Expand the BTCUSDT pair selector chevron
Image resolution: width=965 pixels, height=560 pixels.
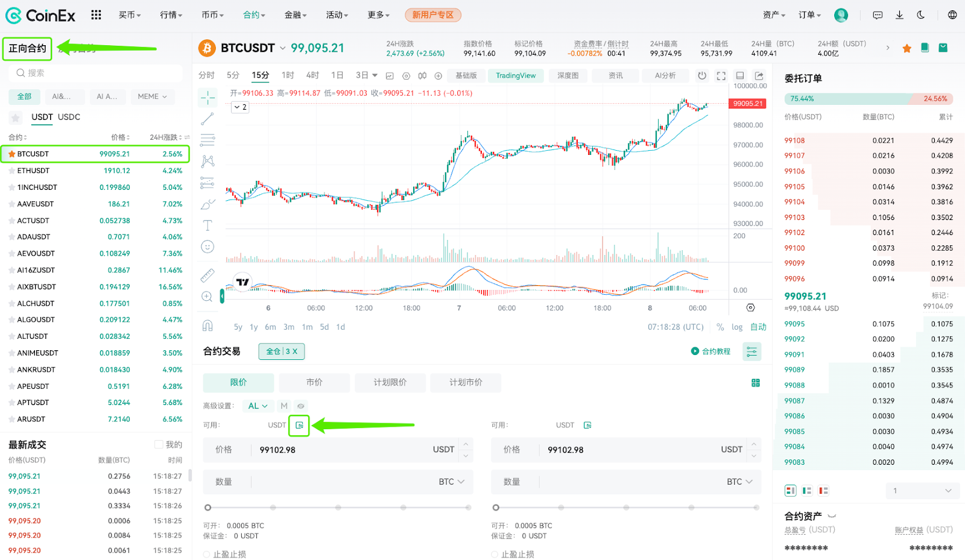pyautogui.click(x=282, y=48)
